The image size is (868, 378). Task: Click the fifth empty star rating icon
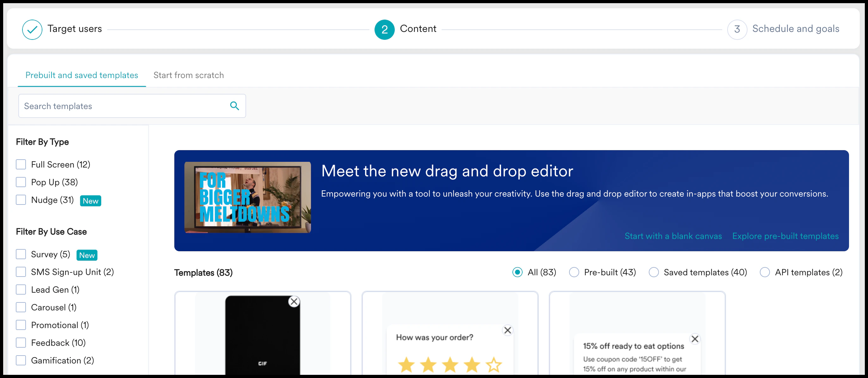pos(493,364)
